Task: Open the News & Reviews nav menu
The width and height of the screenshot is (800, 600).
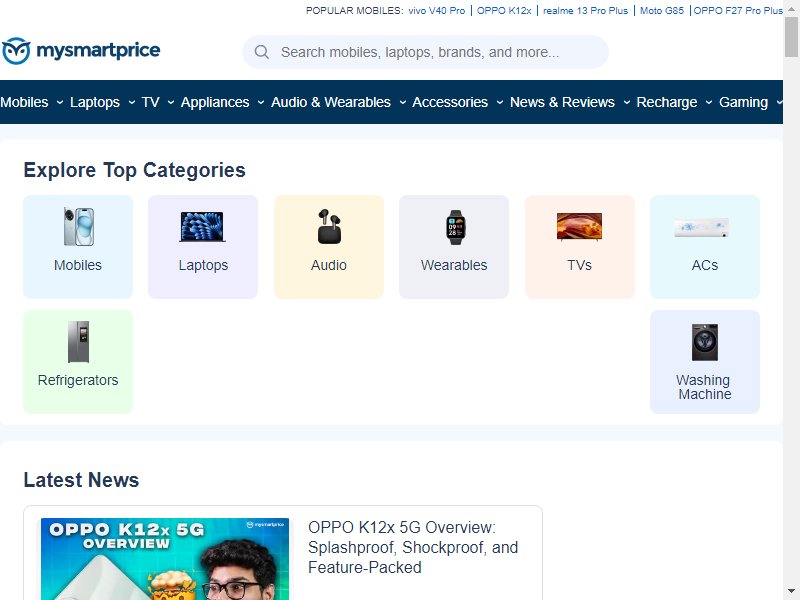Action: (562, 102)
